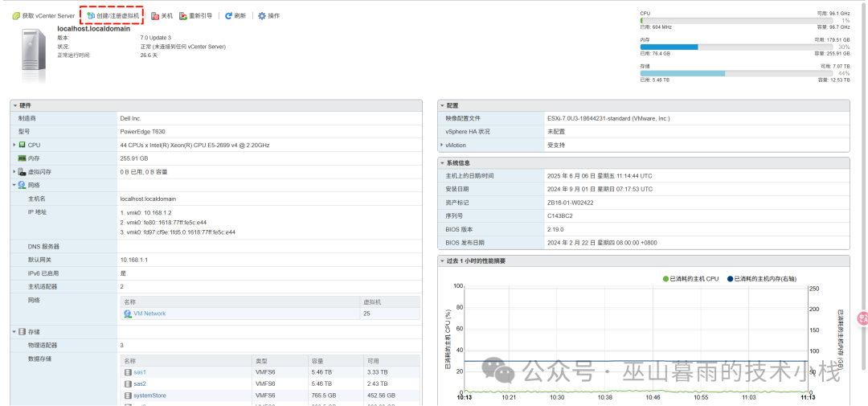Viewport: 868px width, 406px height.
Task: Open the VM Network link
Action: [149, 314]
